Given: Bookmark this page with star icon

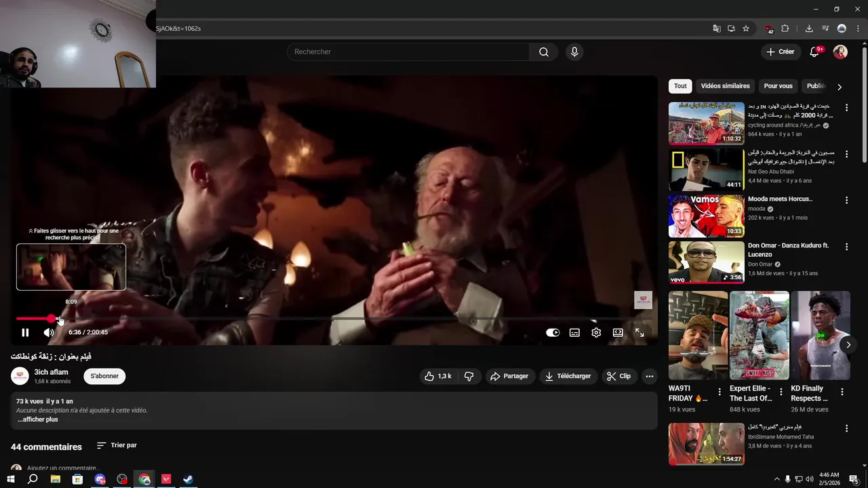Looking at the screenshot, I should click(x=746, y=28).
